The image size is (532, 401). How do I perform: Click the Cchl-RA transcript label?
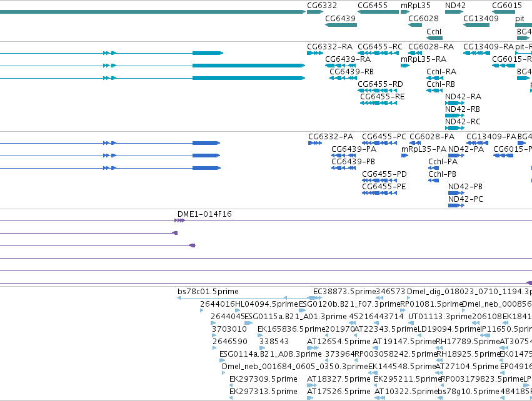click(441, 72)
